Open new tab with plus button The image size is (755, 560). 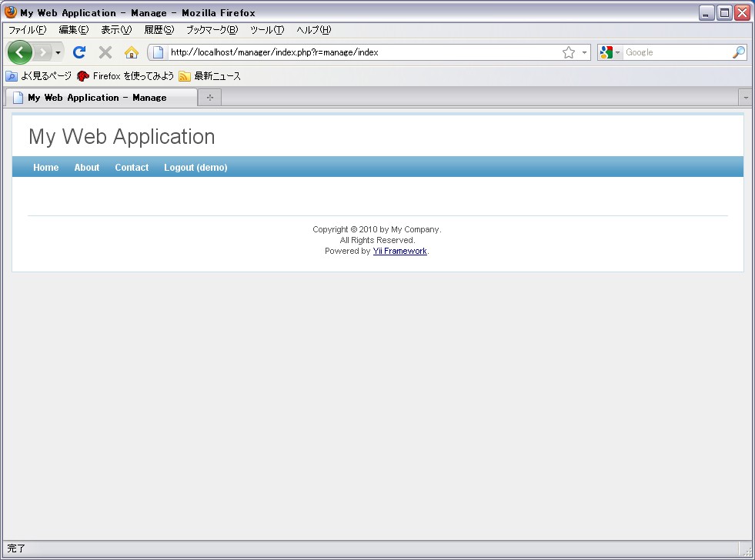coord(209,98)
